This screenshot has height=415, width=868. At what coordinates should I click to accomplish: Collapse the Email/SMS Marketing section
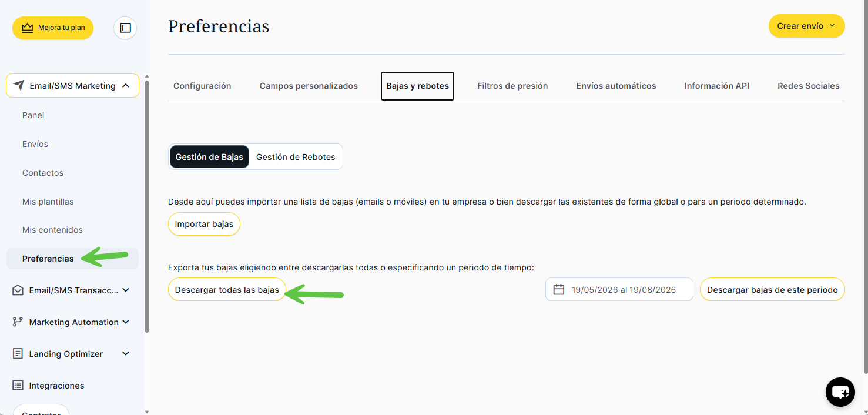click(126, 86)
